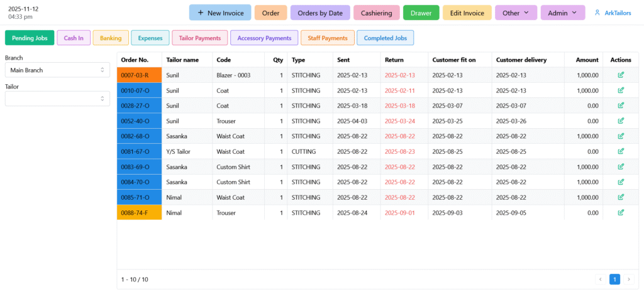Open the Tailor Payments tab
Viewport: 644px width, 294px height.
(199, 38)
